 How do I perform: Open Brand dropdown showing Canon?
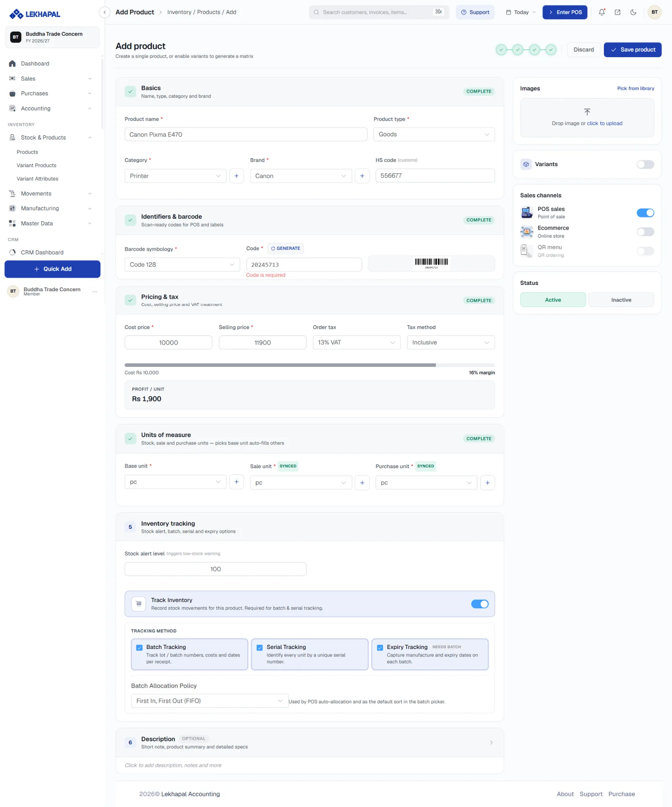click(301, 176)
